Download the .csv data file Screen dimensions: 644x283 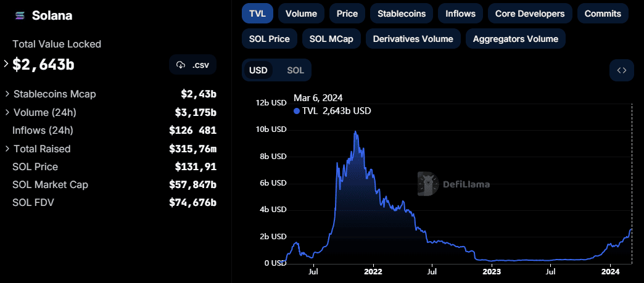(x=192, y=65)
